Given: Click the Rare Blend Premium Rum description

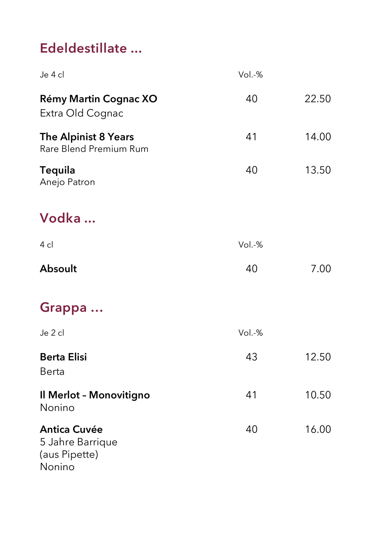Looking at the screenshot, I should point(94,149).
